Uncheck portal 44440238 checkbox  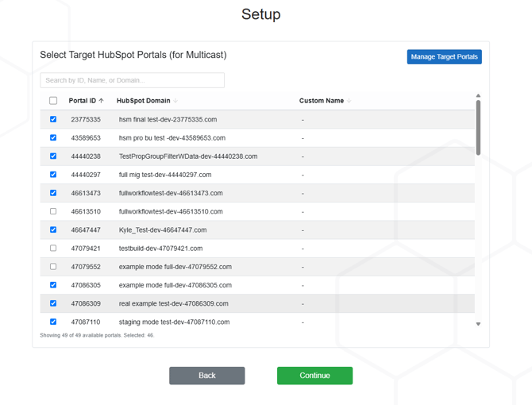pos(53,156)
